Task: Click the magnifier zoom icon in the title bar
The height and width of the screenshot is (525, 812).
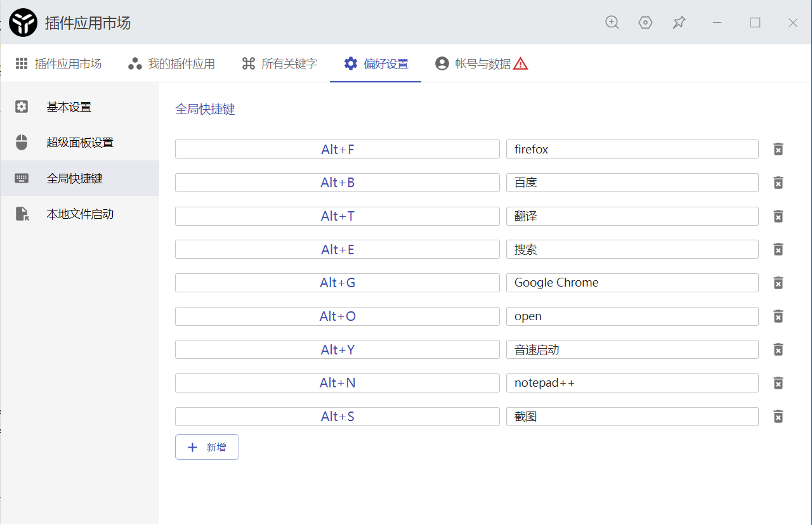Action: pyautogui.click(x=612, y=22)
